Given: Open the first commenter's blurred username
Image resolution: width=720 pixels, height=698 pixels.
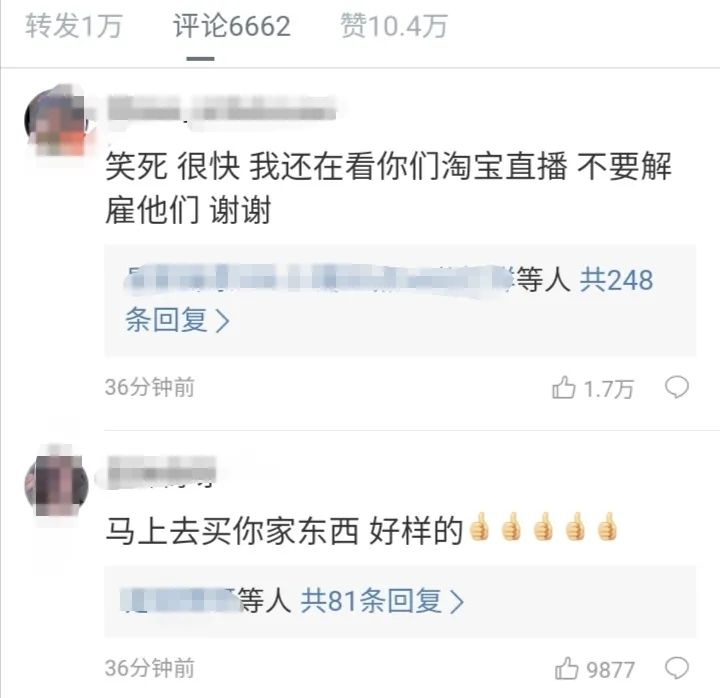Looking at the screenshot, I should pos(222,109).
